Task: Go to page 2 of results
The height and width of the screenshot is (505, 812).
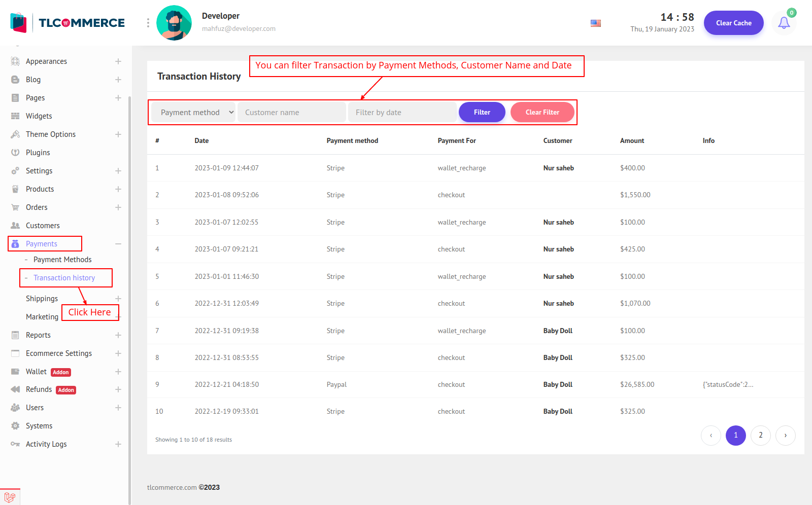Action: pyautogui.click(x=760, y=435)
